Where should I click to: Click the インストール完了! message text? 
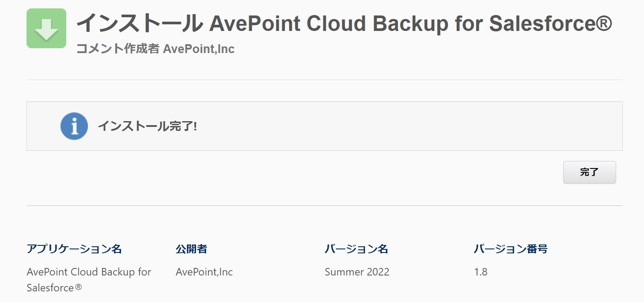147,126
